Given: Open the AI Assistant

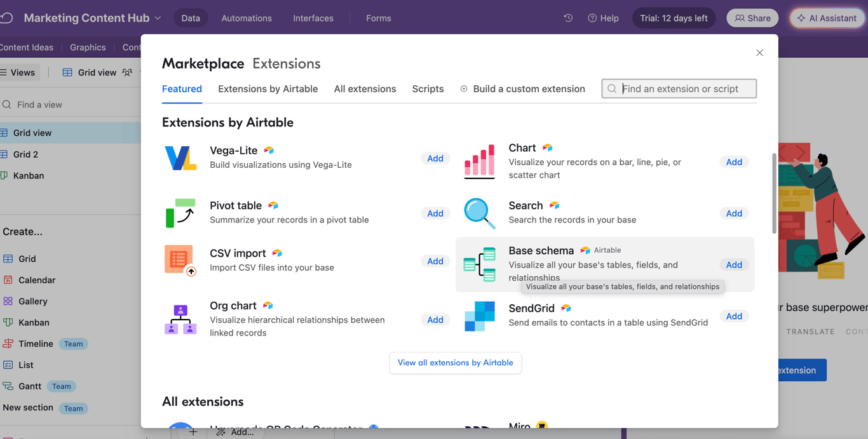Looking at the screenshot, I should [x=827, y=18].
